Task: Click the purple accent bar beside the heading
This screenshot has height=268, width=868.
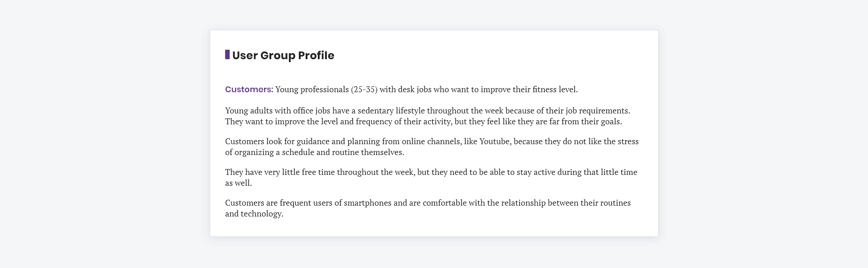Action: [227, 55]
